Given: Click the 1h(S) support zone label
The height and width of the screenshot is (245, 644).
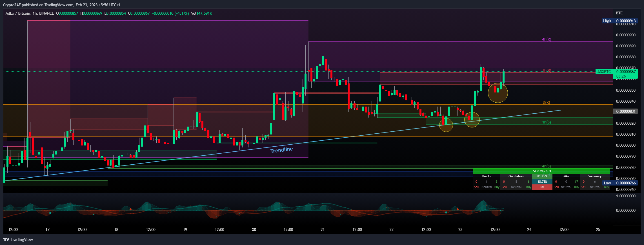Looking at the screenshot, I should tap(547, 122).
